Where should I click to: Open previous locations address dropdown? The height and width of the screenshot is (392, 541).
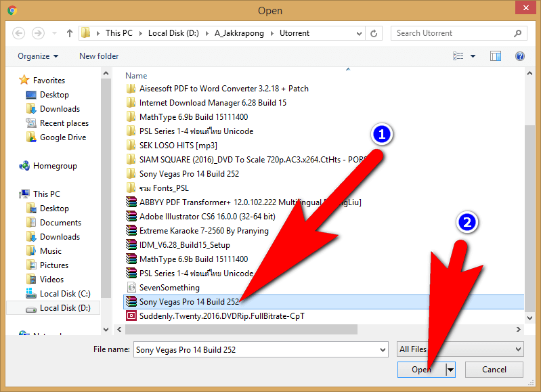coord(359,33)
